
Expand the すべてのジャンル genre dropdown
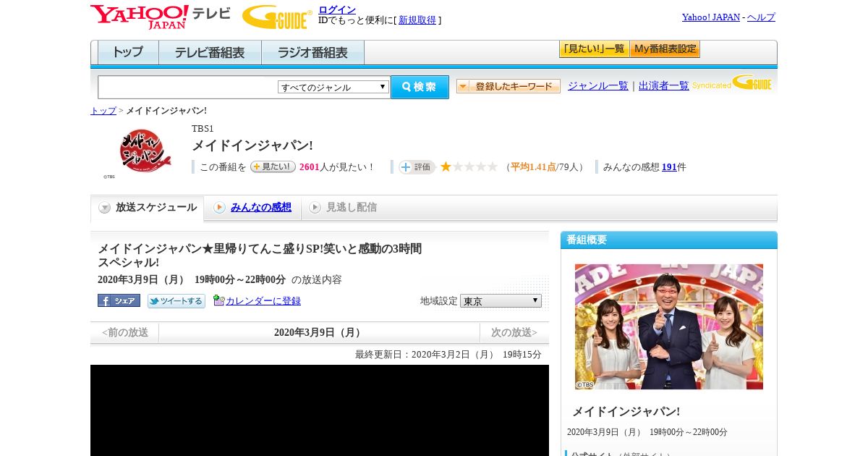(x=333, y=87)
